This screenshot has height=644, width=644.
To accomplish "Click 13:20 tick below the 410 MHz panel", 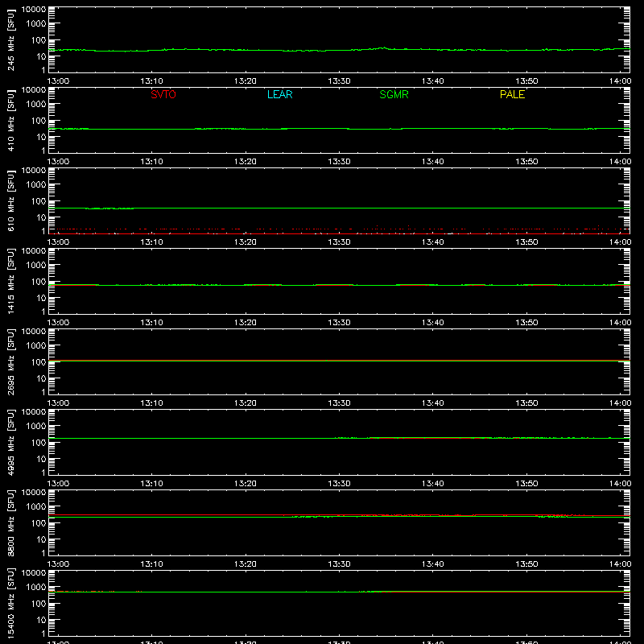I will click(246, 162).
